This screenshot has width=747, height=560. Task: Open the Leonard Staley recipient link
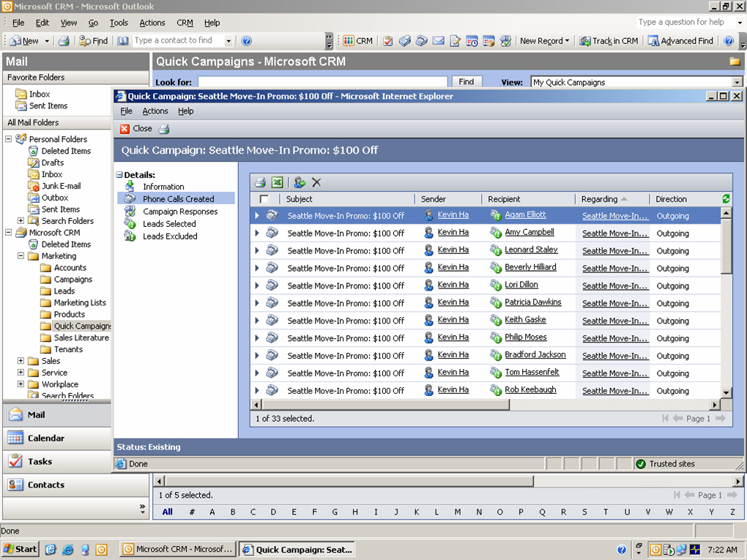tap(531, 250)
